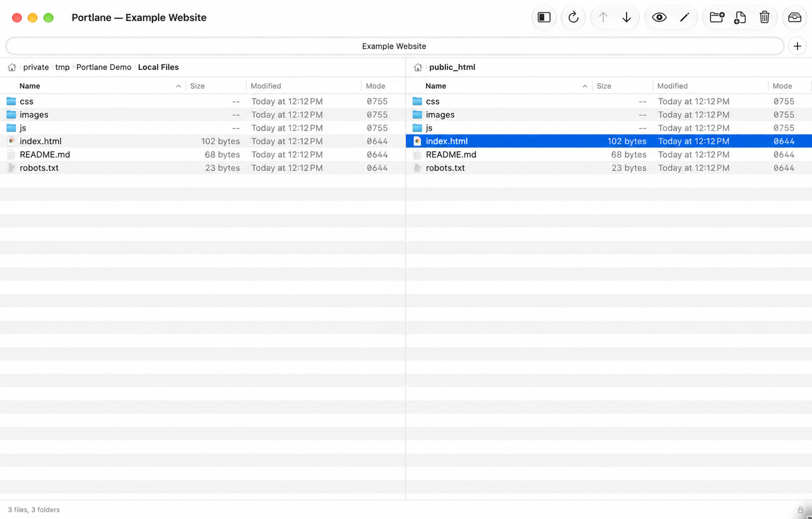
Task: Toggle the sidebar panel view icon
Action: tap(543, 18)
